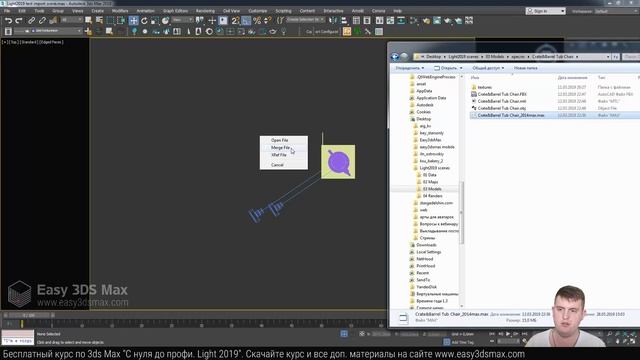
Task: Click Explorer Forward navigation button
Action: (x=404, y=57)
